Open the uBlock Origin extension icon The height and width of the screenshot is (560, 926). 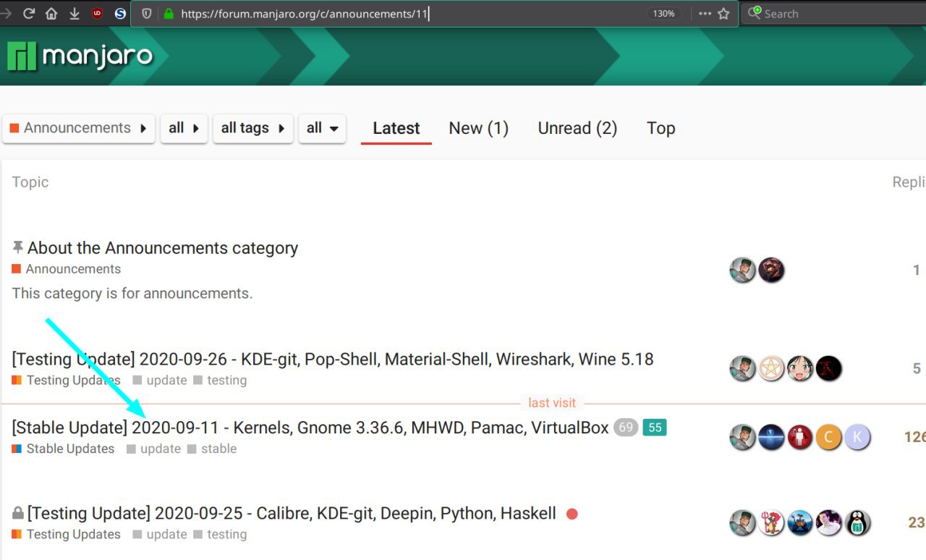coord(97,13)
